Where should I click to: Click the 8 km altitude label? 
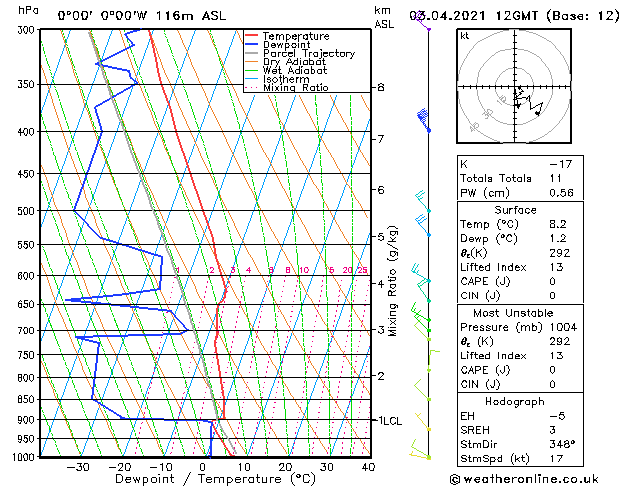pos(380,87)
